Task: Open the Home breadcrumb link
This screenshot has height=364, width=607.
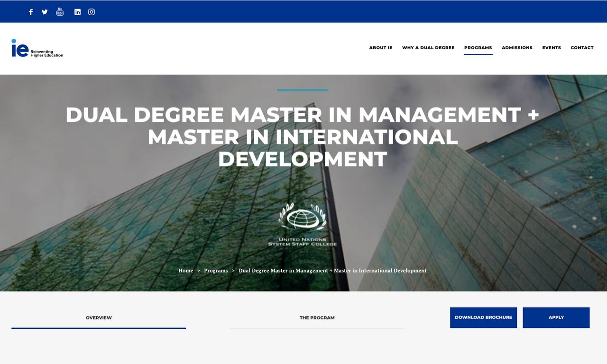Action: (x=186, y=270)
